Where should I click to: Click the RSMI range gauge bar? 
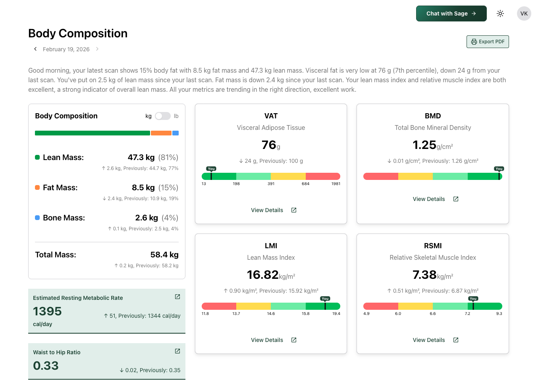pyautogui.click(x=433, y=306)
